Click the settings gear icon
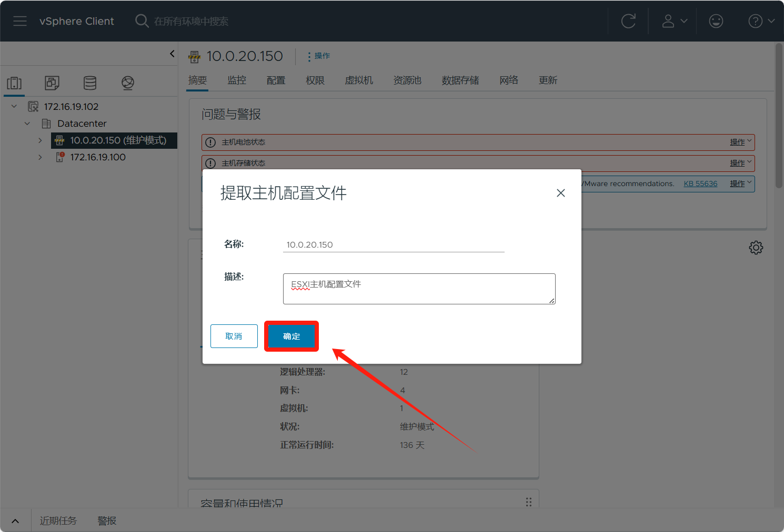Viewport: 784px width, 532px height. tap(756, 248)
